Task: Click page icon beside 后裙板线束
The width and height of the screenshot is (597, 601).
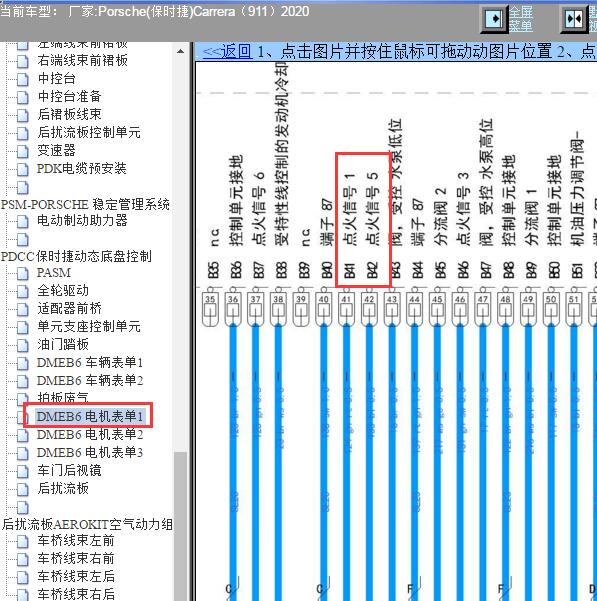Action: click(23, 115)
